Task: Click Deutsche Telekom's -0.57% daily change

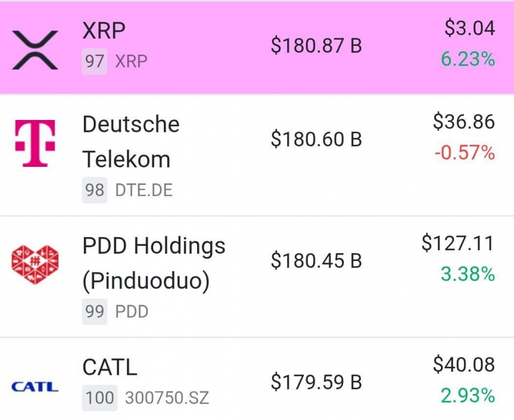Action: pos(464,153)
